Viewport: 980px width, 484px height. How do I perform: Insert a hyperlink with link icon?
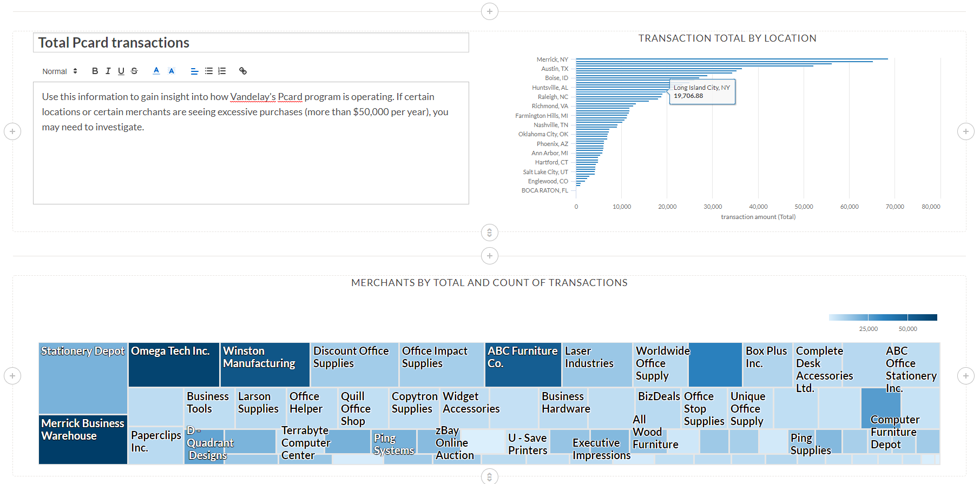(243, 71)
